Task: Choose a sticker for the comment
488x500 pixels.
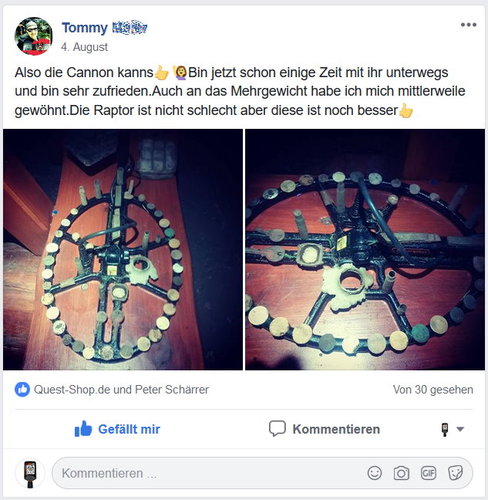Action: click(455, 473)
